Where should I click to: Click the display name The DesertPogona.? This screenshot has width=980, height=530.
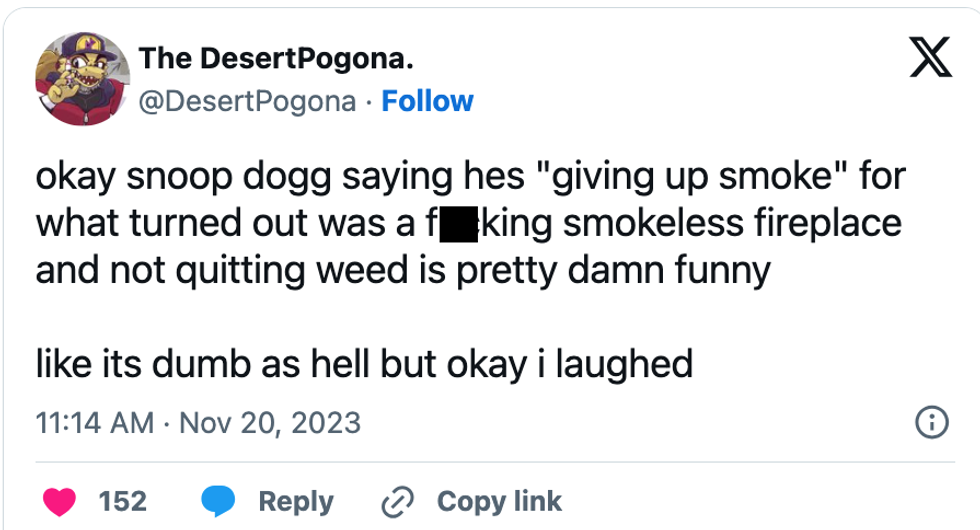tap(276, 60)
